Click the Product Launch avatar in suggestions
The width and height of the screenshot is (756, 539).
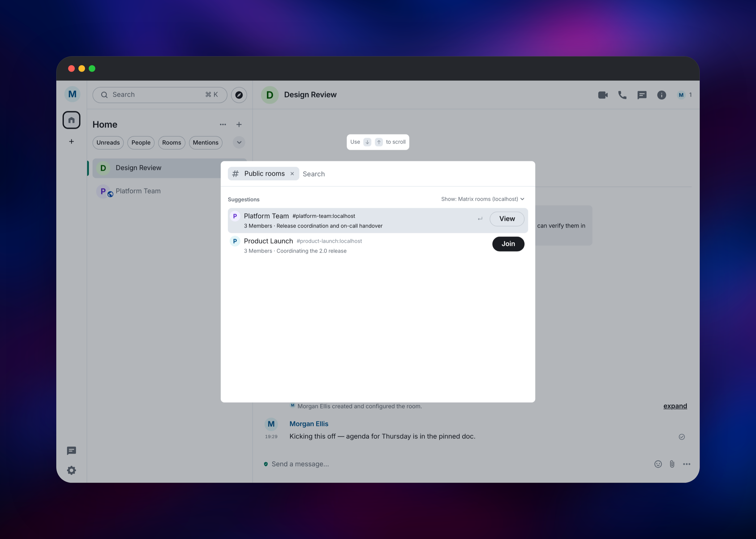(235, 241)
